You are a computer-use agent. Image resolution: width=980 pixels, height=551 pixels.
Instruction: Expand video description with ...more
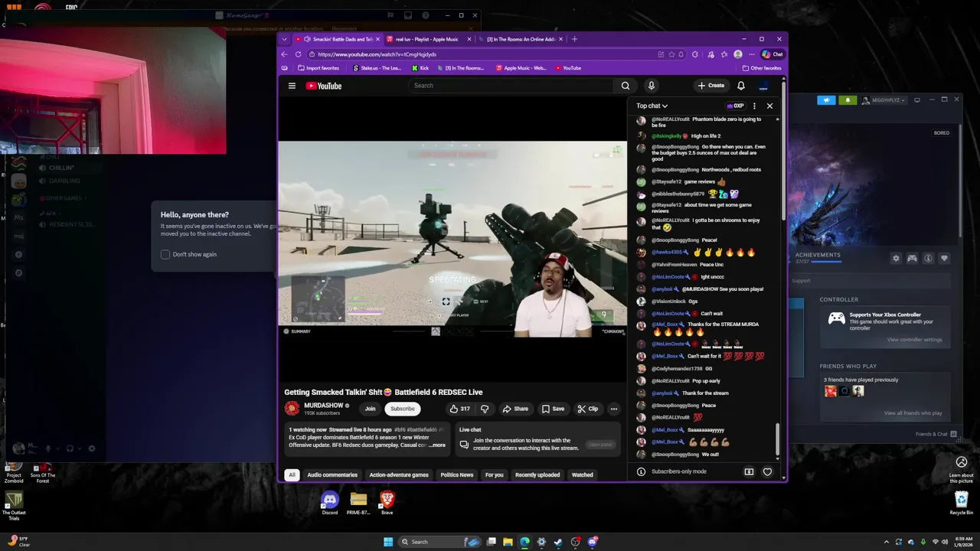[437, 445]
